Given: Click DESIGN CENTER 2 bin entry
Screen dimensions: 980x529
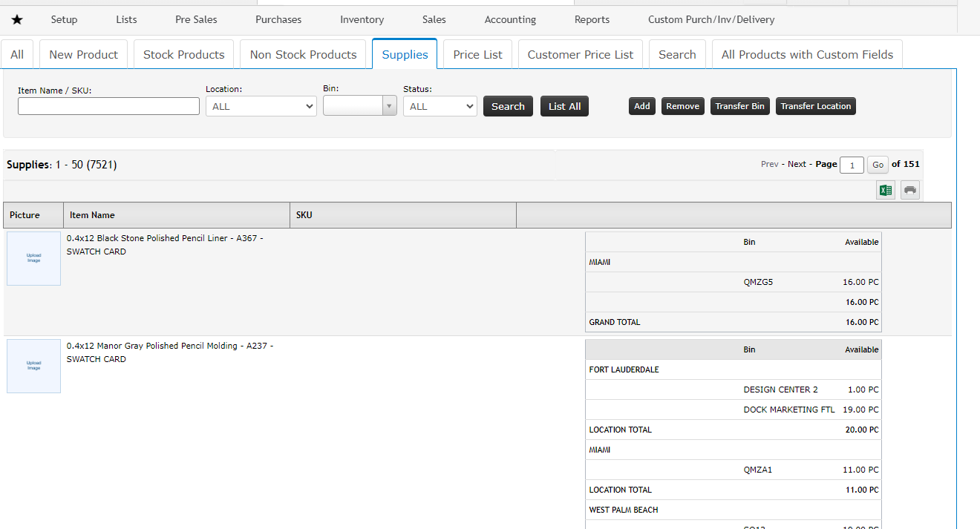Looking at the screenshot, I should 780,390.
